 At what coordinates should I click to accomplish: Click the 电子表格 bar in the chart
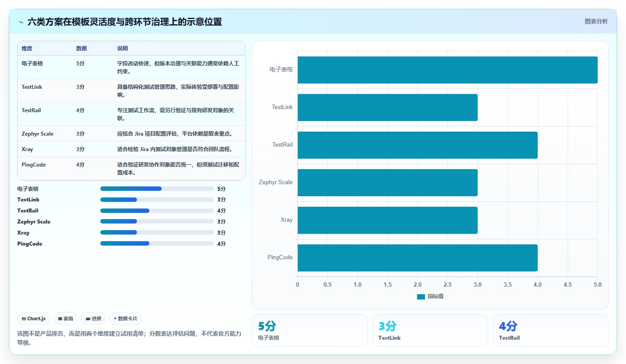click(x=448, y=70)
